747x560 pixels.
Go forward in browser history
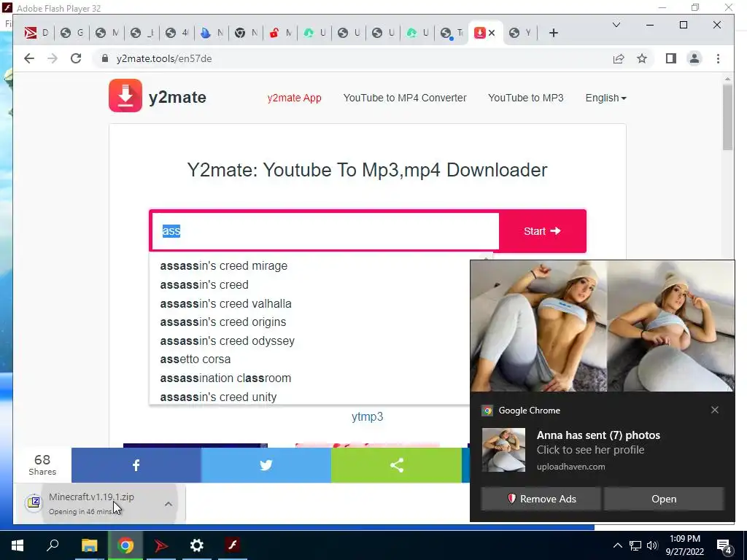pos(53,58)
